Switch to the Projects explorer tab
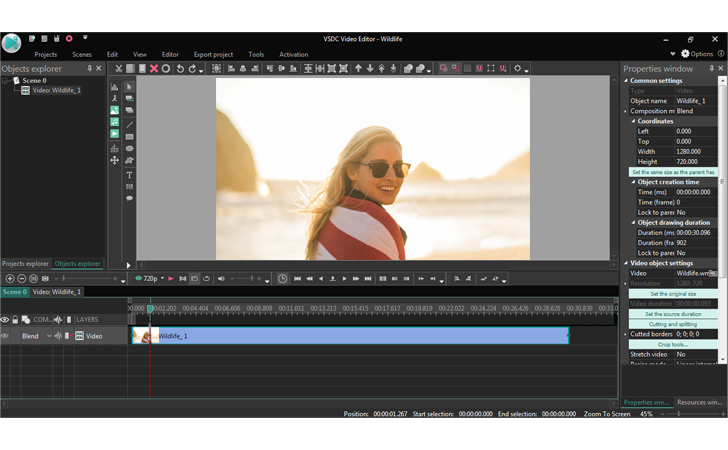728x450 pixels. tap(25, 263)
